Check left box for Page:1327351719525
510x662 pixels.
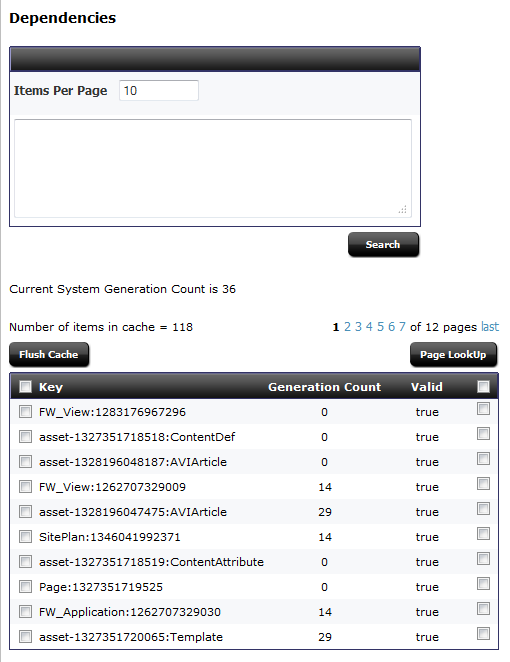click(x=25, y=586)
